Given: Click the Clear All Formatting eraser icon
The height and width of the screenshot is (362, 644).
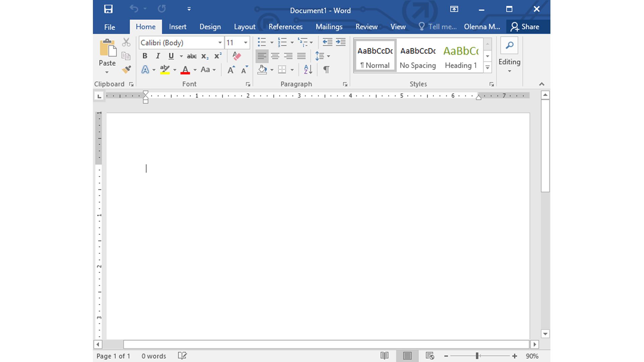Looking at the screenshot, I should click(x=236, y=56).
